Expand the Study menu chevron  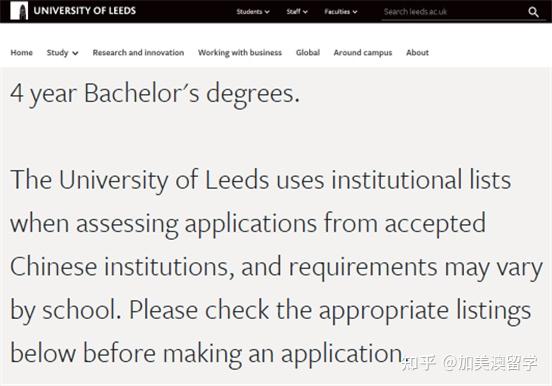pyautogui.click(x=75, y=53)
